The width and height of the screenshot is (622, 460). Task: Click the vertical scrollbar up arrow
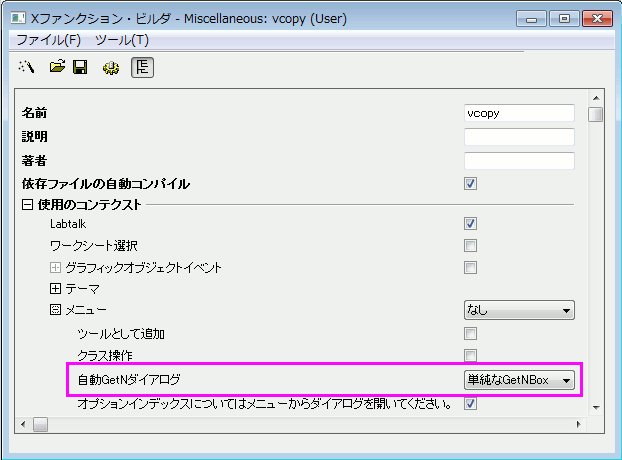596,98
